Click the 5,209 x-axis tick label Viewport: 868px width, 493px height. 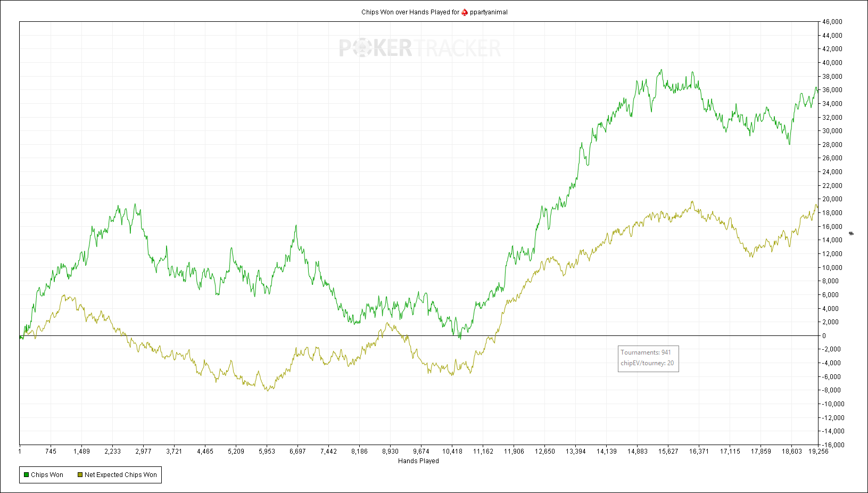point(236,451)
